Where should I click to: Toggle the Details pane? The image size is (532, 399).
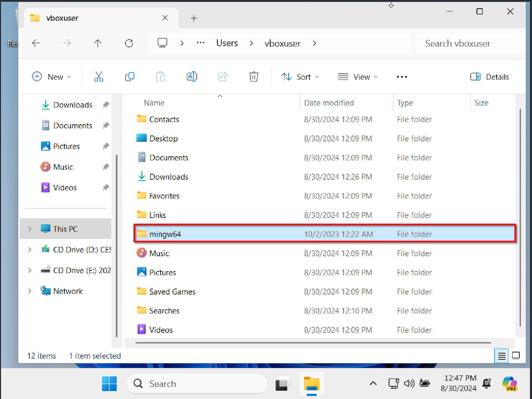pyautogui.click(x=490, y=77)
